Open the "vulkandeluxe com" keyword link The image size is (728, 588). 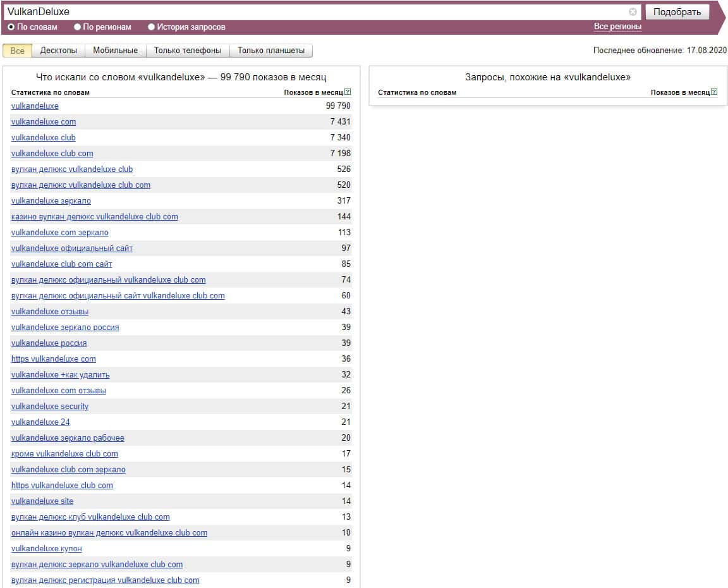pyautogui.click(x=44, y=121)
